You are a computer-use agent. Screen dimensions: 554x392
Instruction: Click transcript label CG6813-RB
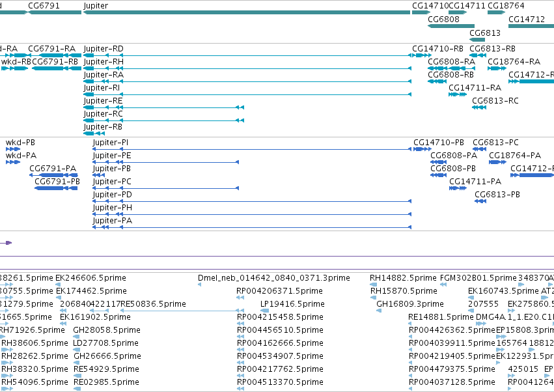click(x=492, y=48)
